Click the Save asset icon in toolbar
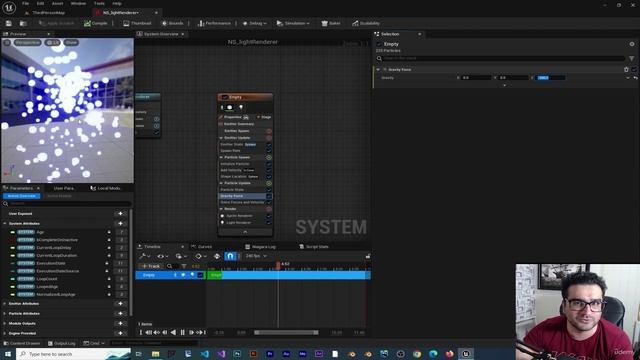This screenshot has width=640, height=360. 9,23
